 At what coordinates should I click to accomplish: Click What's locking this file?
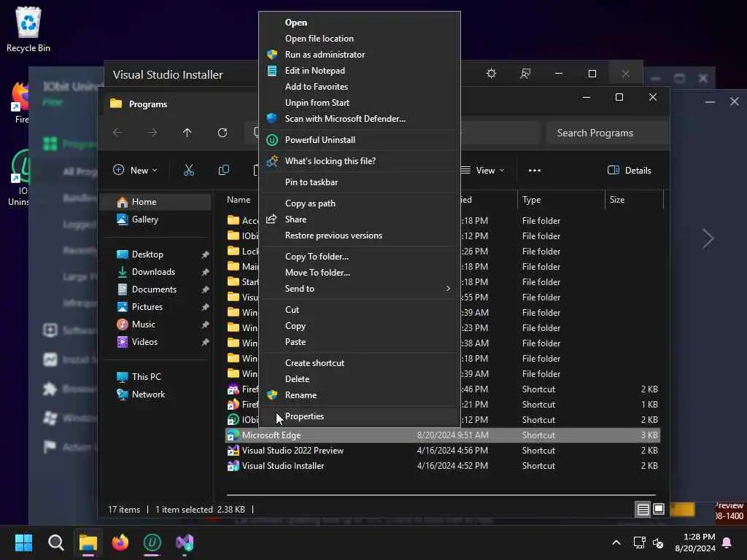[330, 161]
